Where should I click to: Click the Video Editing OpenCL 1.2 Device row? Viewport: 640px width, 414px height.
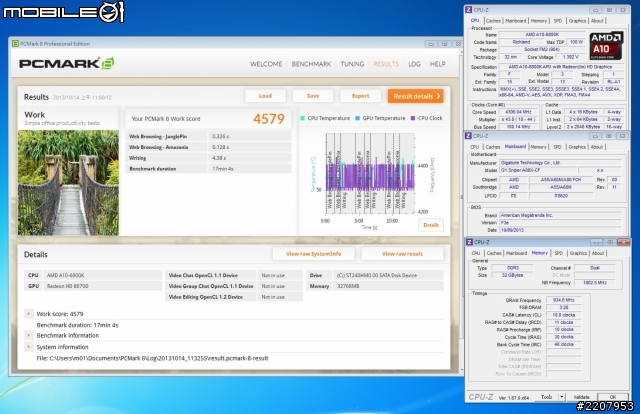tap(234, 297)
